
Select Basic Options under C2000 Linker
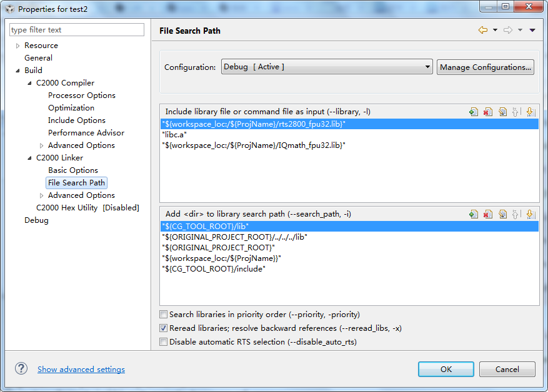[x=73, y=170]
